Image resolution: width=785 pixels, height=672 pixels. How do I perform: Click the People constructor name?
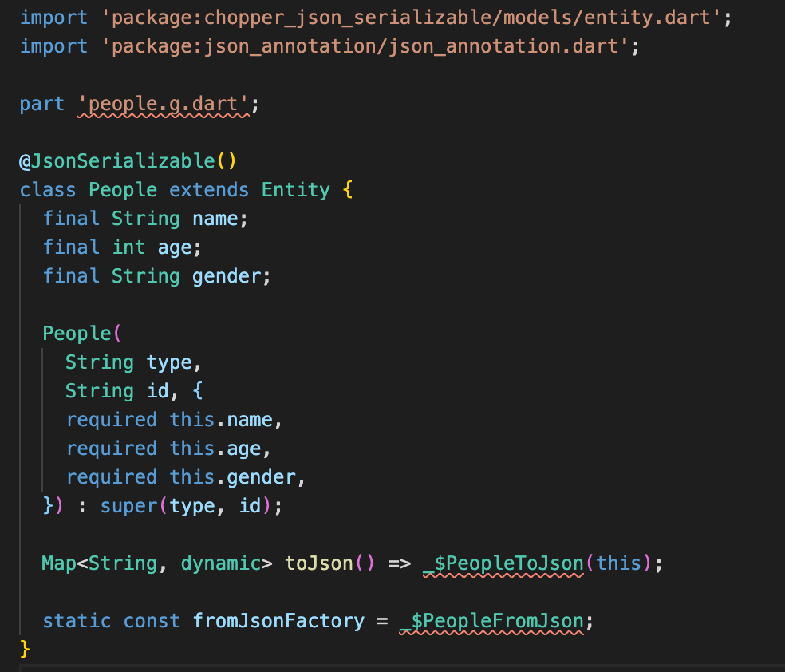[77, 334]
